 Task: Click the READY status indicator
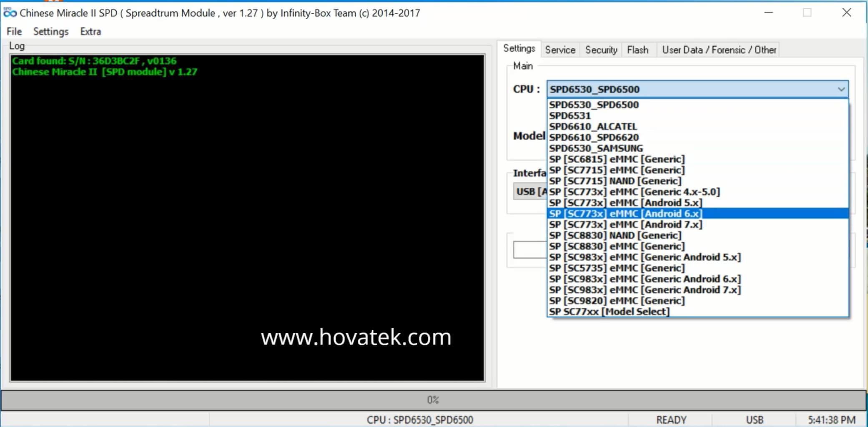[x=671, y=419]
